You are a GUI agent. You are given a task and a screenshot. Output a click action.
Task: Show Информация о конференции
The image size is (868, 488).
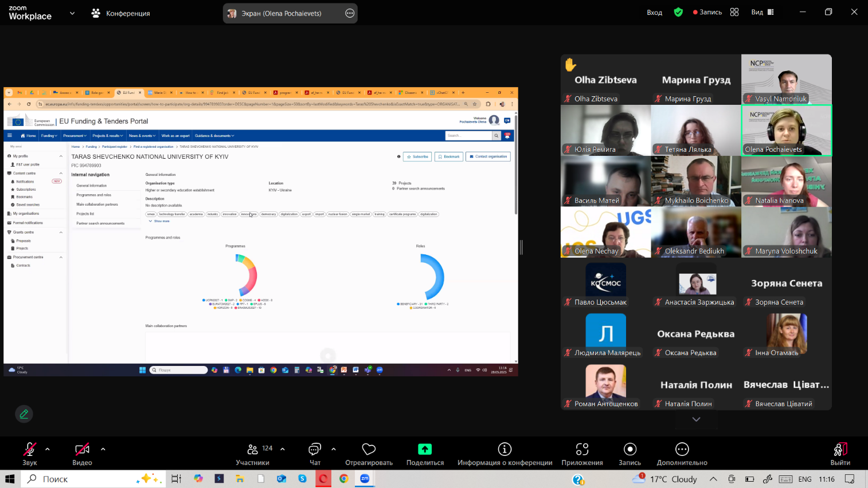[x=505, y=454]
